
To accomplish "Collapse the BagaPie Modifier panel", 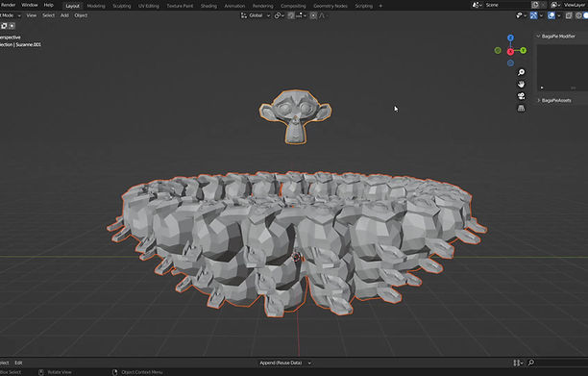I will click(x=538, y=36).
